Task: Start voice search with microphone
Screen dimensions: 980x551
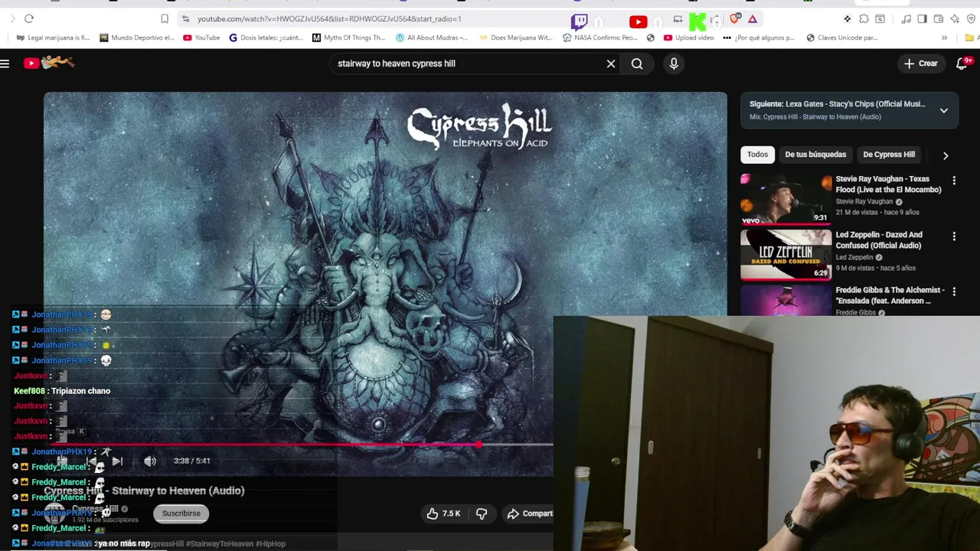Action: (x=674, y=64)
